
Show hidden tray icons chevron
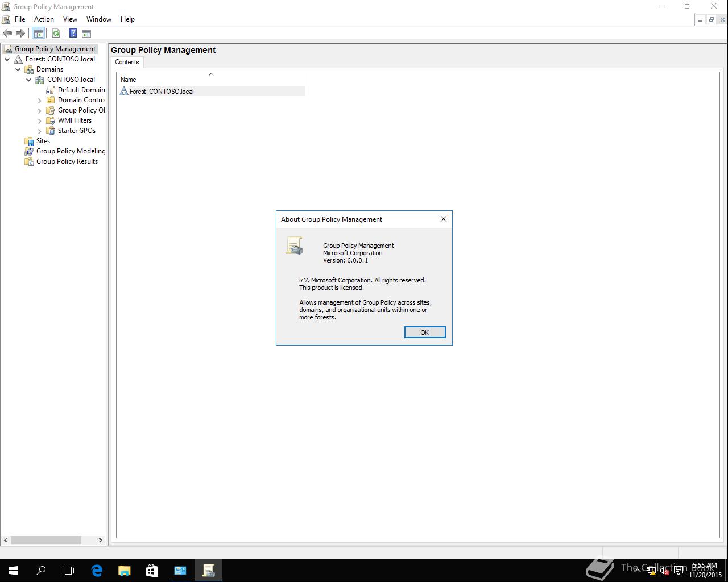638,571
